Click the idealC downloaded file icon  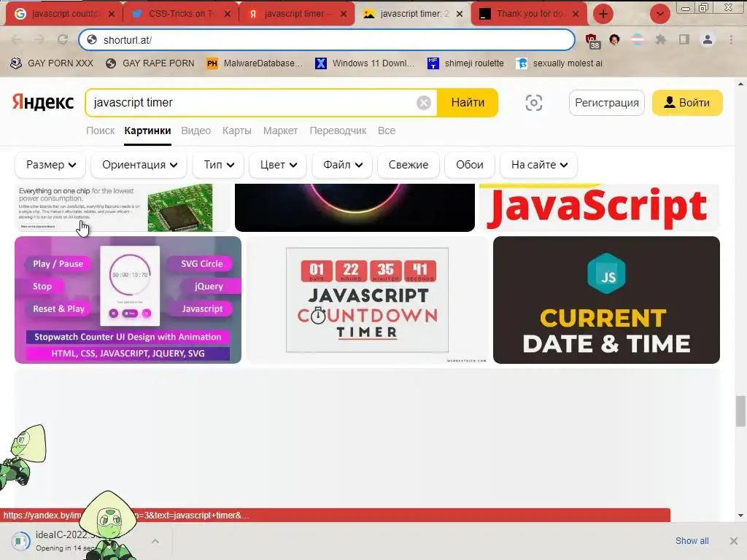pyautogui.click(x=20, y=541)
